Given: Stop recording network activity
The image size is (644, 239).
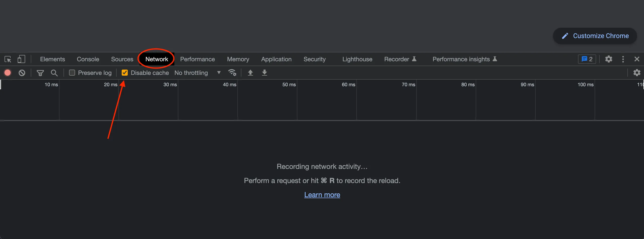Looking at the screenshot, I should point(8,73).
